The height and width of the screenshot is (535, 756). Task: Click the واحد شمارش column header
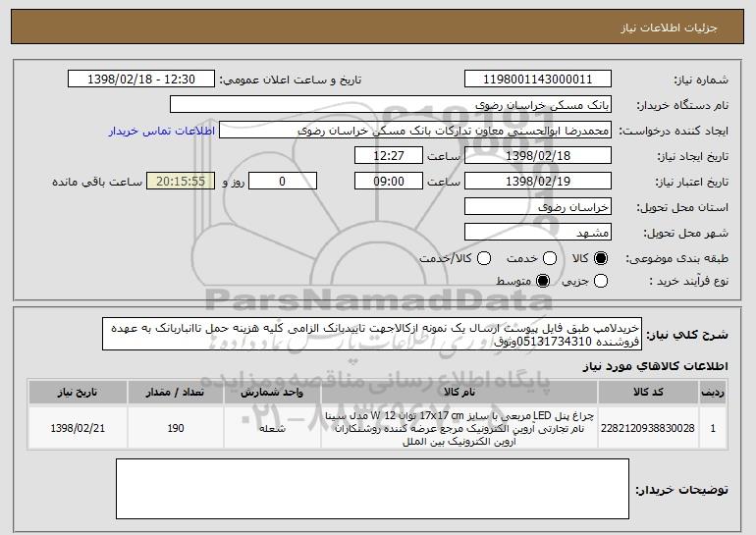point(272,392)
